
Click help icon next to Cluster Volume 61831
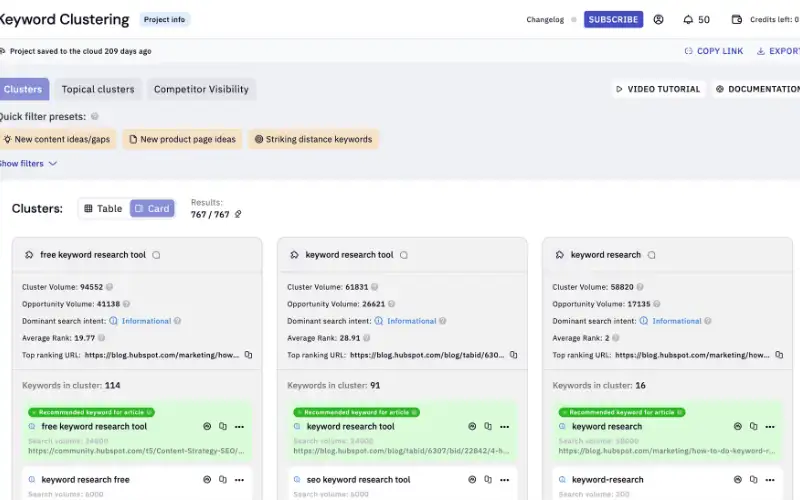374,287
